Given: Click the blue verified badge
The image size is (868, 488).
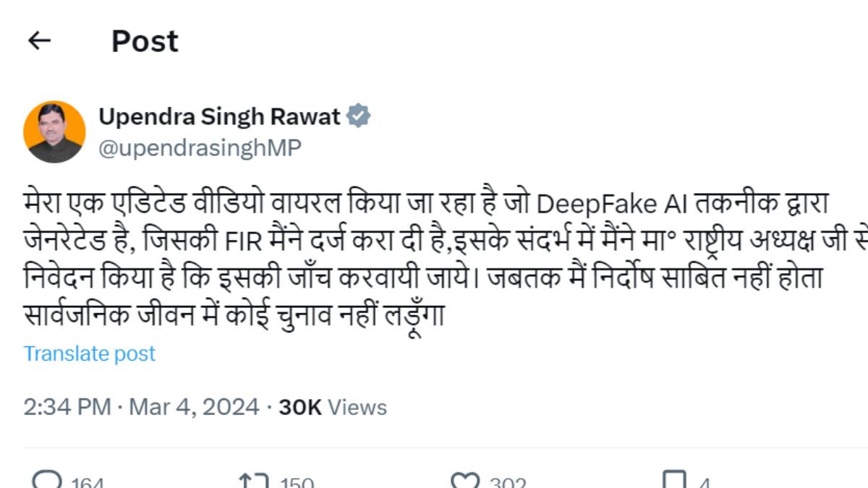Looking at the screenshot, I should click(x=358, y=116).
